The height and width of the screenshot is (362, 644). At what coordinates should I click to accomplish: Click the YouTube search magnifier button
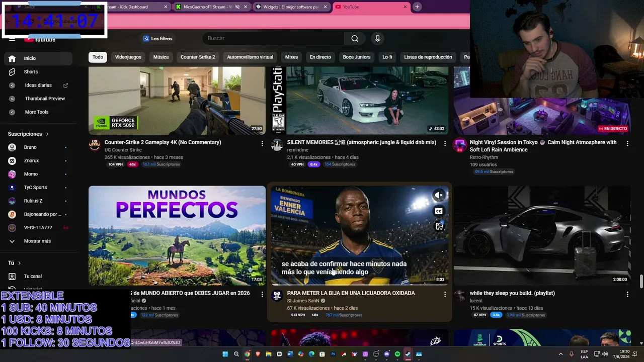click(355, 39)
